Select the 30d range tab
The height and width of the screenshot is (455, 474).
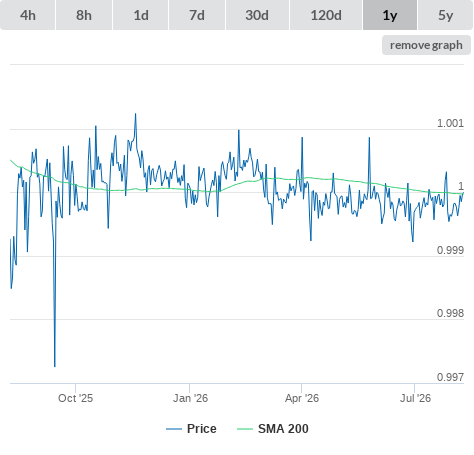tap(257, 15)
